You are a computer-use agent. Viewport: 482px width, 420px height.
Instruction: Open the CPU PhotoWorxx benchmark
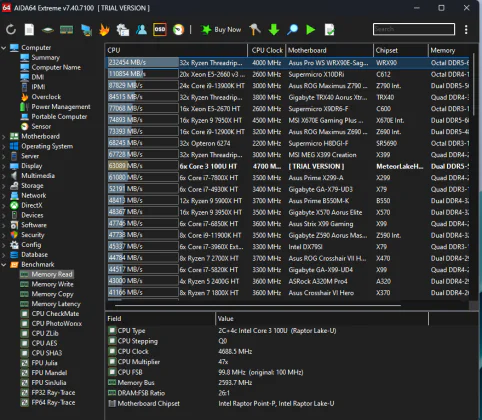tap(57, 324)
